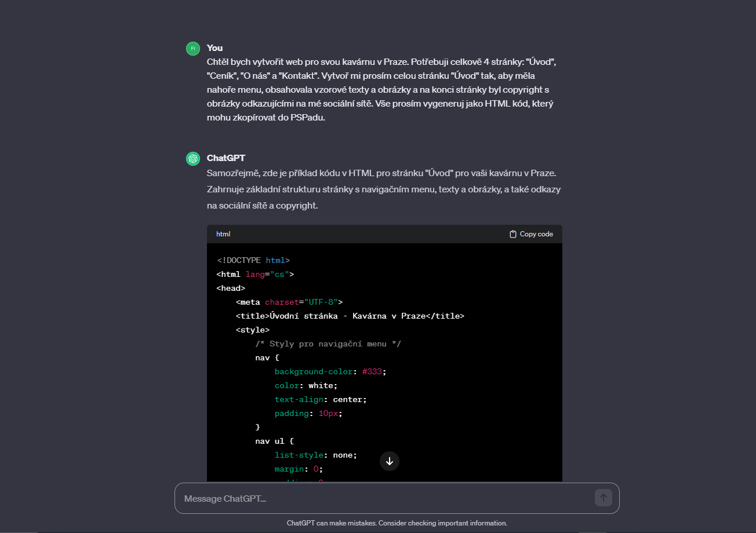
Task: Click the '<title>Úvodní stránka' code line
Action: coord(350,316)
